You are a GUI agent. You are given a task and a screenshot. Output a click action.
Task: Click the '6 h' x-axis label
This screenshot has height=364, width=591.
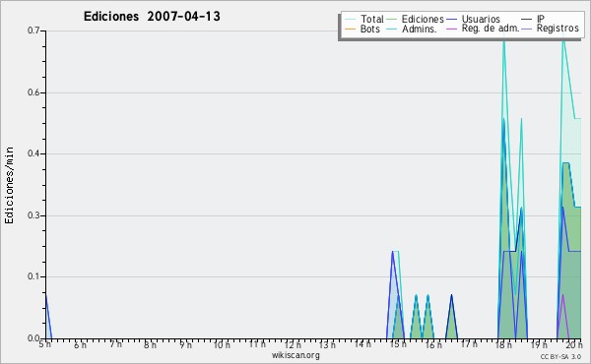point(80,344)
